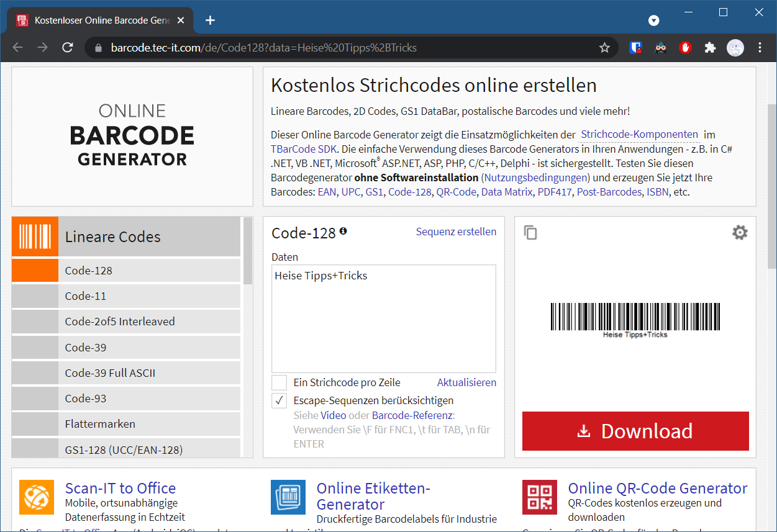This screenshot has width=777, height=532.
Task: Click the Data Matrix link
Action: pos(507,192)
